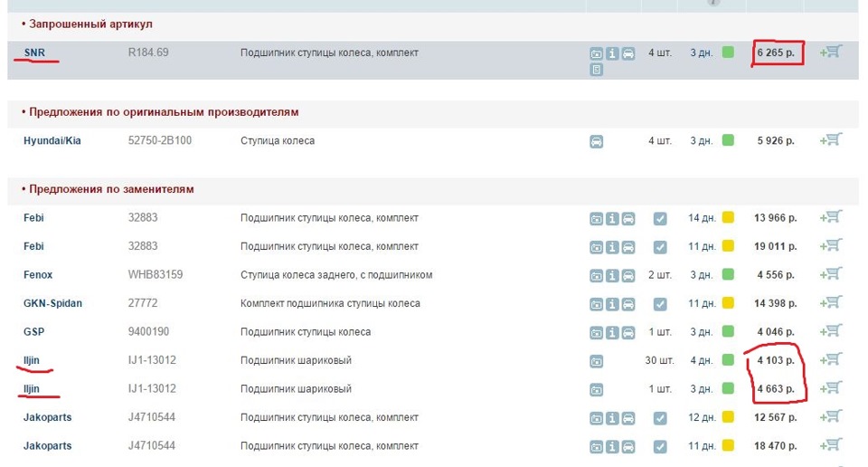Click delivery time '14 дн.' in Febi row

pyautogui.click(x=702, y=218)
